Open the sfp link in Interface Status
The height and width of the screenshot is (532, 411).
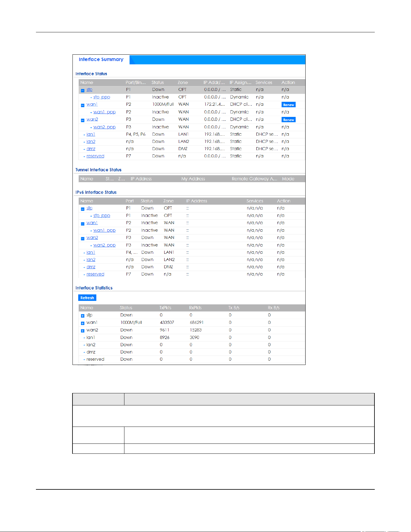89,90
